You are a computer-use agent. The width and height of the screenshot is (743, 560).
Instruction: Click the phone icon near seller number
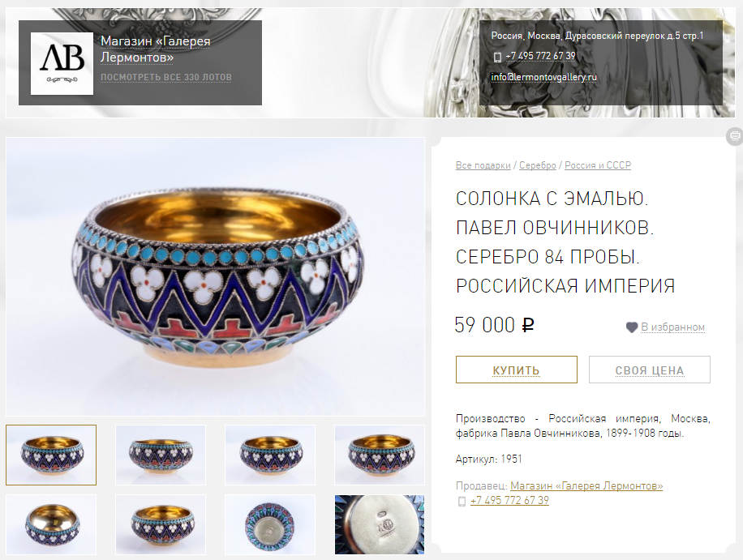pos(462,501)
